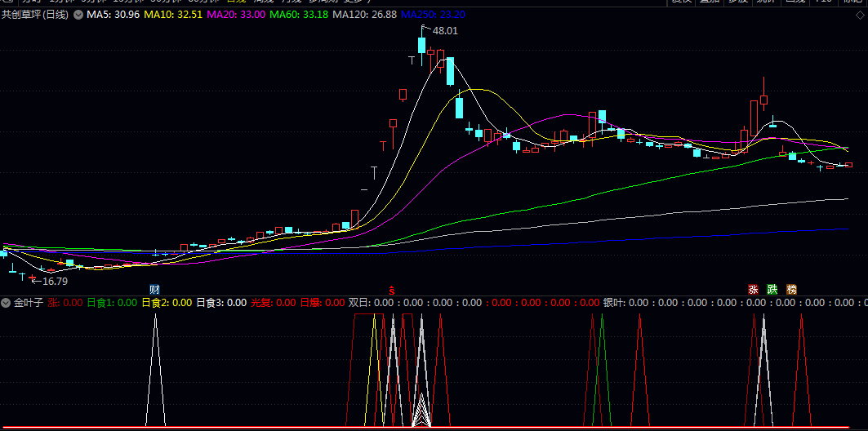868x431 pixels.
Task: Click the 共创草坪(日线) chart title
Action: (x=34, y=16)
